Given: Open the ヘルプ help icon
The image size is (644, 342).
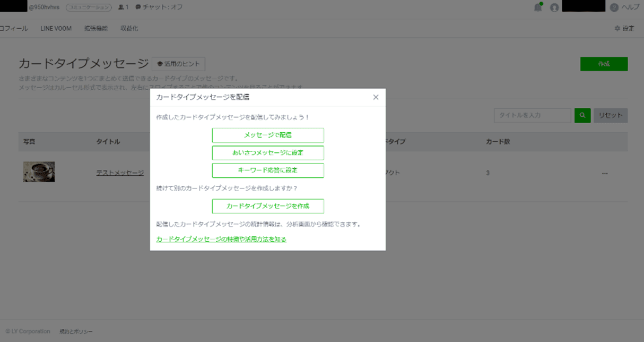Looking at the screenshot, I should [614, 6].
